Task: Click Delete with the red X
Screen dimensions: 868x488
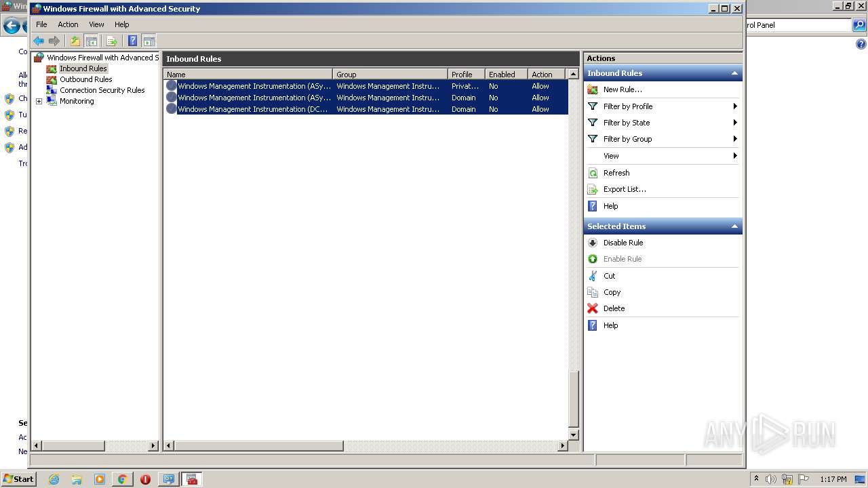Action: [614, 308]
